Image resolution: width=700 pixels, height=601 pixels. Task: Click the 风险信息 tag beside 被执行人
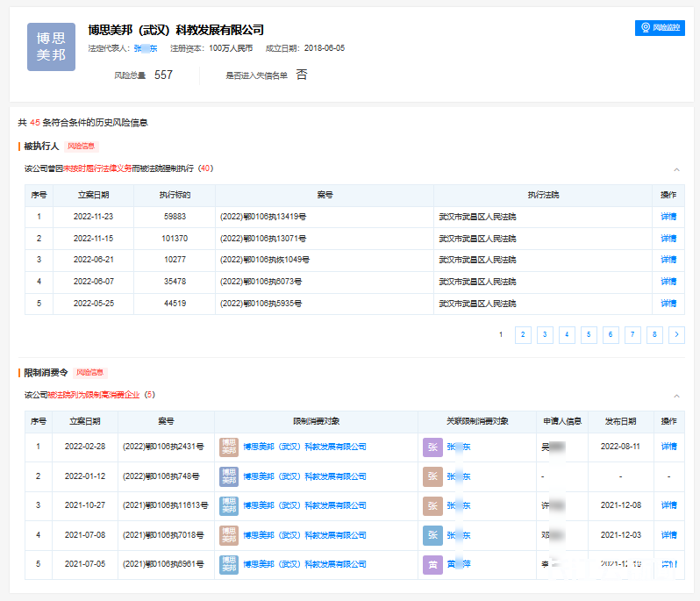click(81, 146)
